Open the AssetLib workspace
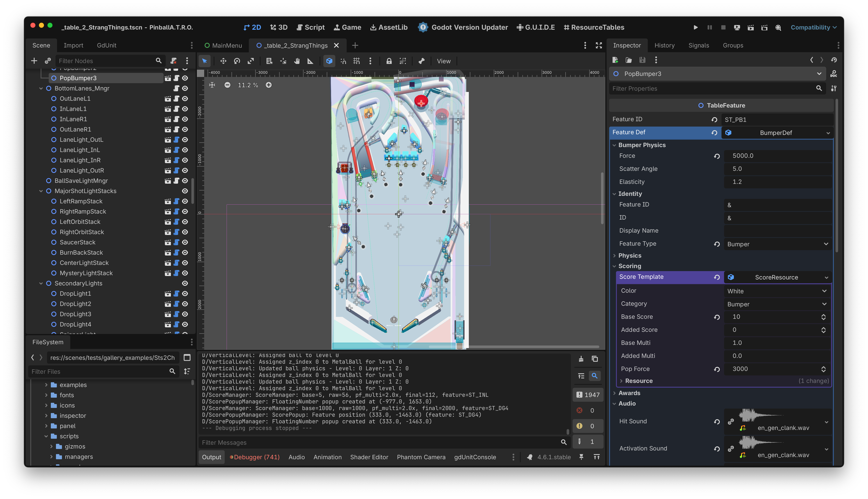Image resolution: width=868 pixels, height=499 pixels. click(x=389, y=27)
